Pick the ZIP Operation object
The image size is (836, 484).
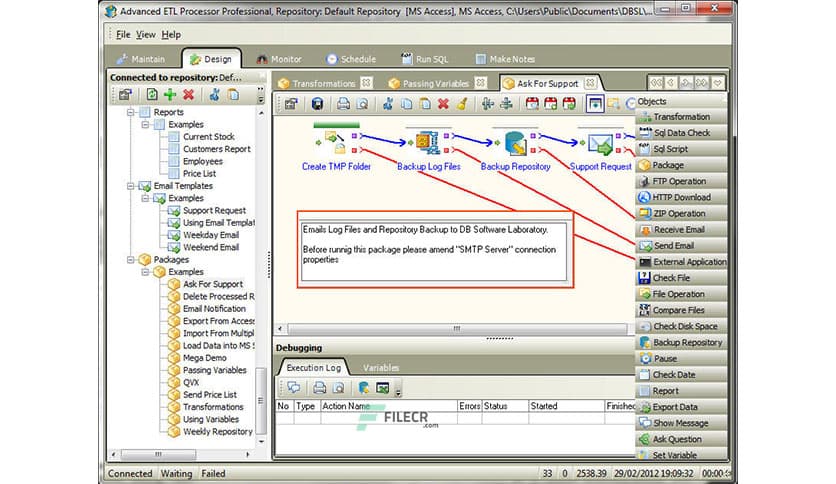click(x=681, y=213)
